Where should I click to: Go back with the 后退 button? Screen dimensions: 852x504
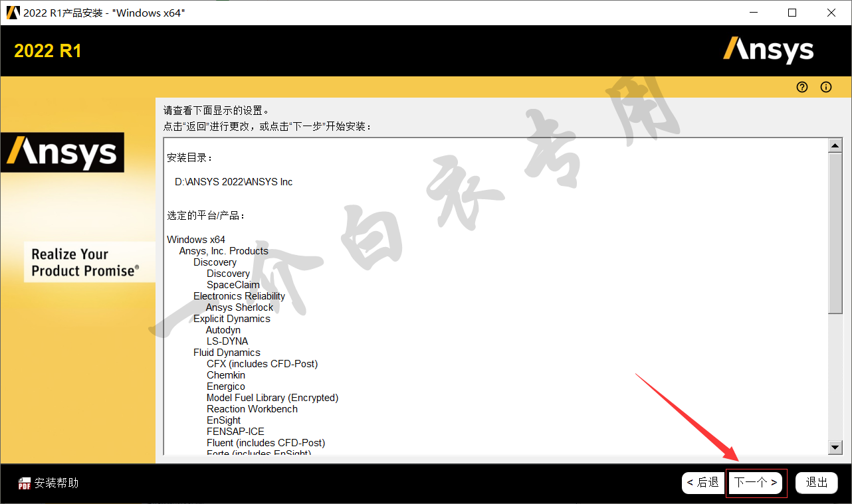coord(703,483)
